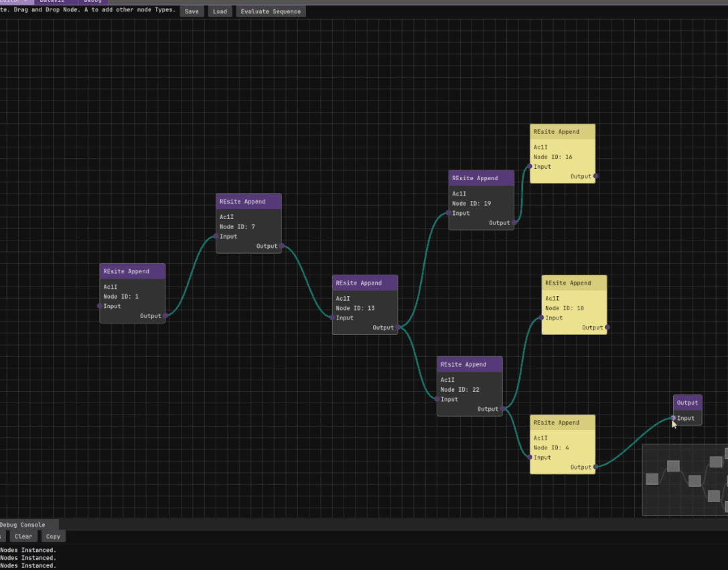Open the Debug tab
This screenshot has height=570, width=728.
coord(92,2)
